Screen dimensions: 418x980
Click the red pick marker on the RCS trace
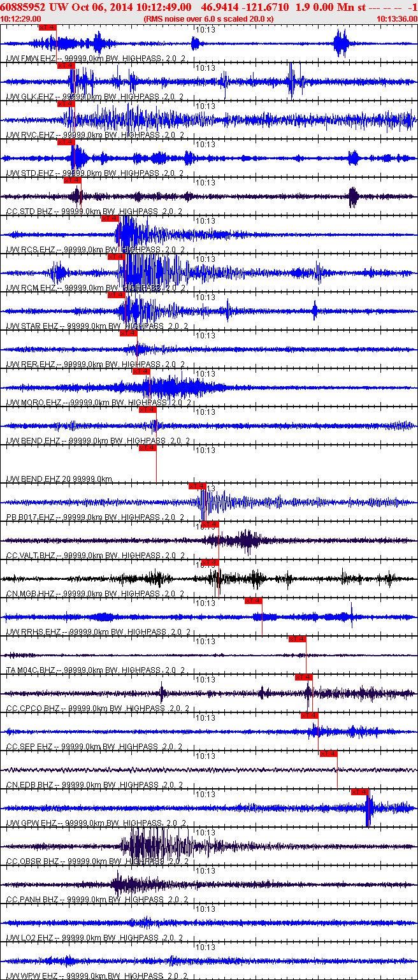pyautogui.click(x=110, y=219)
